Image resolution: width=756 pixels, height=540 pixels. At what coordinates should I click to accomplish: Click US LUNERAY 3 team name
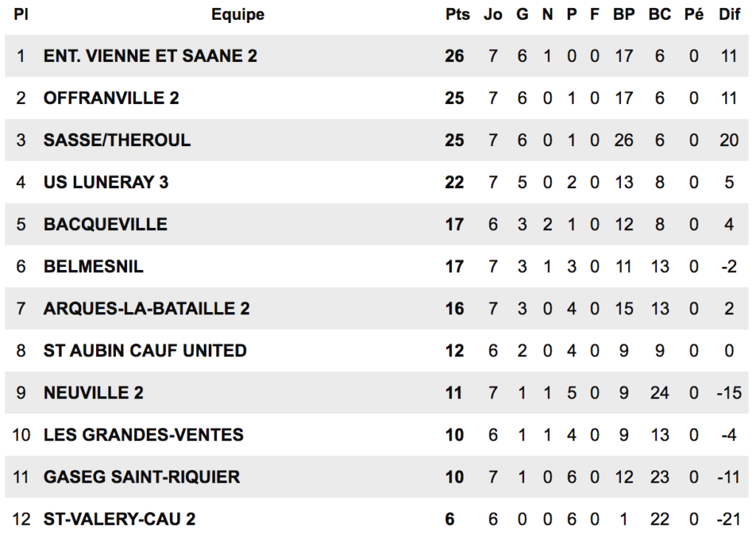click(106, 182)
